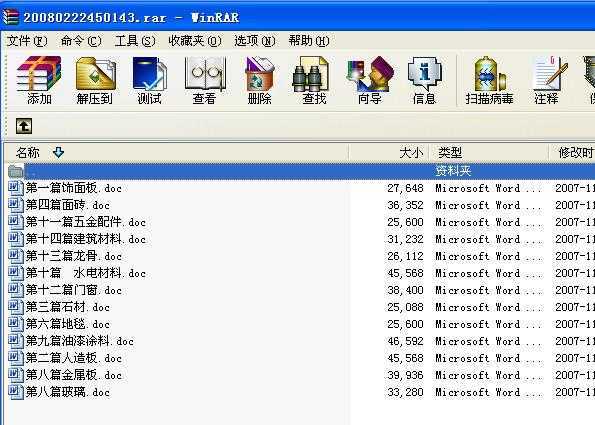Image resolution: width=595 pixels, height=425 pixels.
Task: Open the 命令(C) menu
Action: (81, 41)
